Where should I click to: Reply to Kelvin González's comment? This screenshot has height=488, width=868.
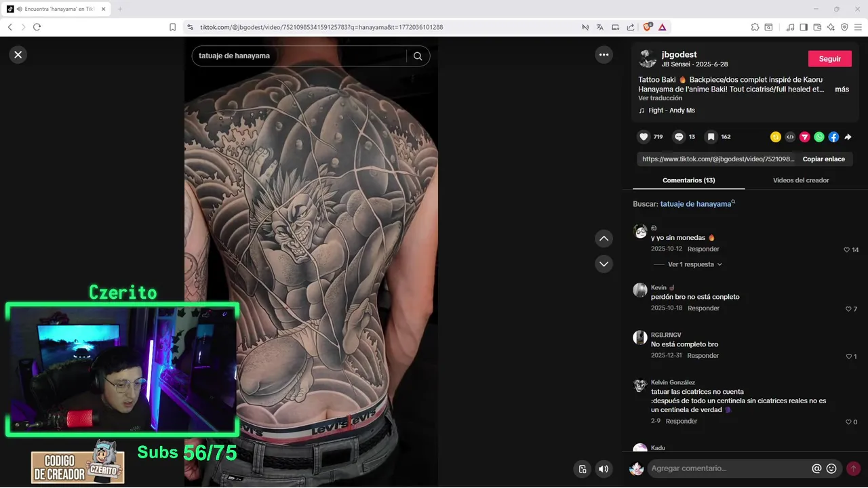(x=682, y=422)
